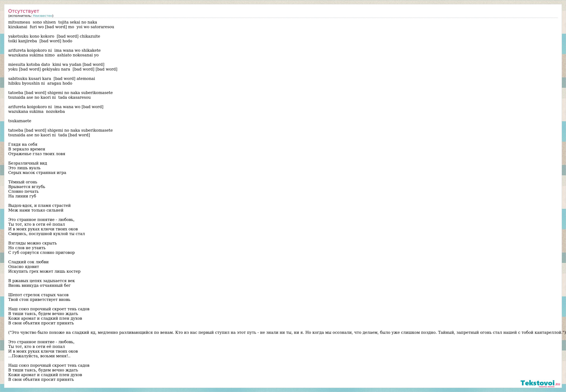Click the line "Врывается вглубь"
566x392 pixels.
27,187
